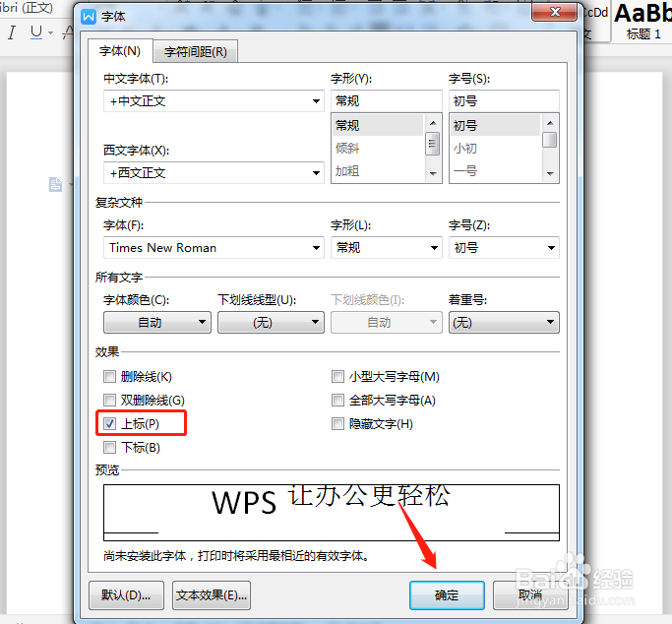This screenshot has width=672, height=624.
Task: Enable the 下标(B) subscript checkbox
Action: point(110,448)
